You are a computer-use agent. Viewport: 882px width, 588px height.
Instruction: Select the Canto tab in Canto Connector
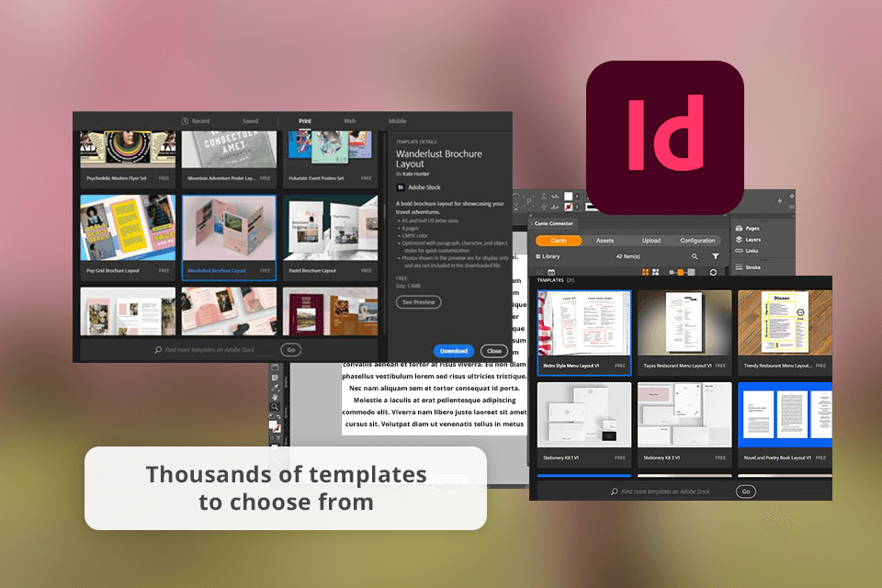(x=559, y=241)
